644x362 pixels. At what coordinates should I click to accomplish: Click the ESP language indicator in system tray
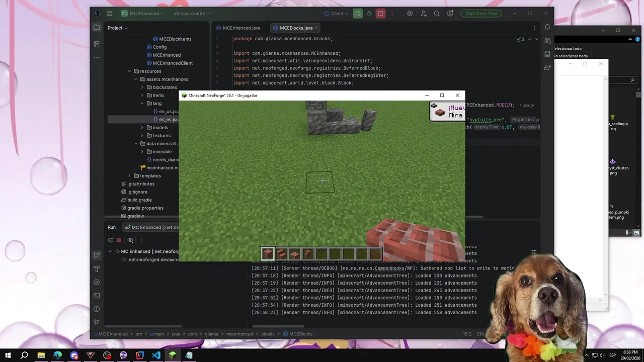tap(612, 355)
